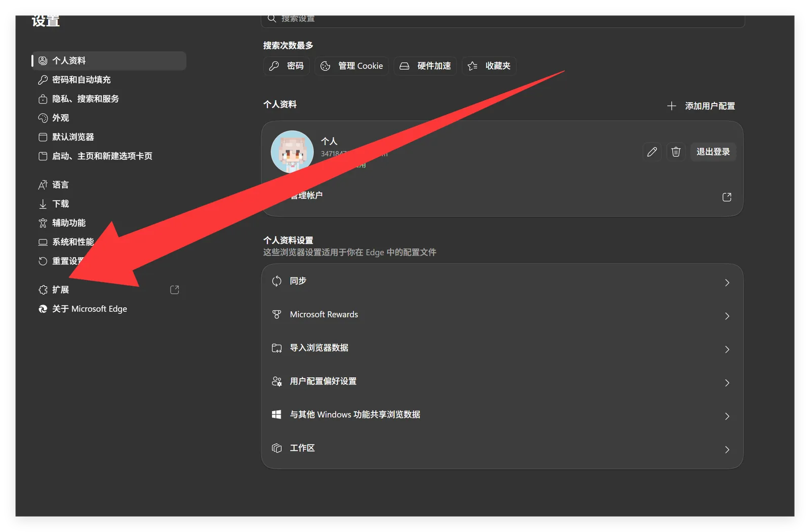Click the workspace icon beside 工作区
Viewport: 810px width, 532px height.
coord(276,448)
